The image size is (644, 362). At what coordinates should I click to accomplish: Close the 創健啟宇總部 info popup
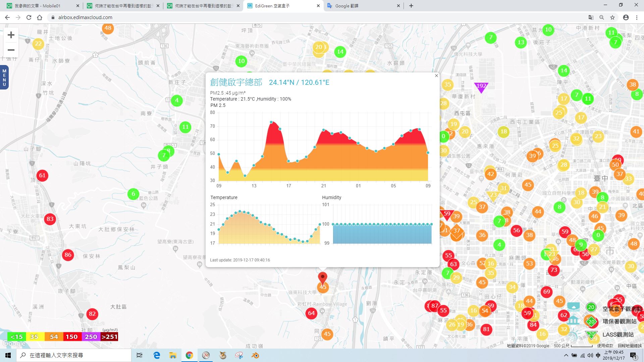click(x=436, y=76)
